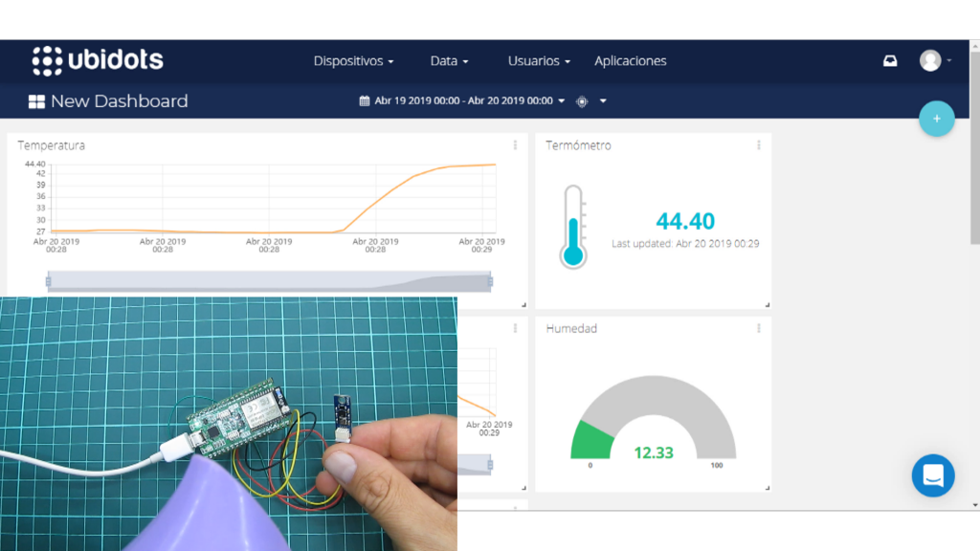The image size is (980, 551).
Task: Click the Ubidots logo
Action: point(98,60)
